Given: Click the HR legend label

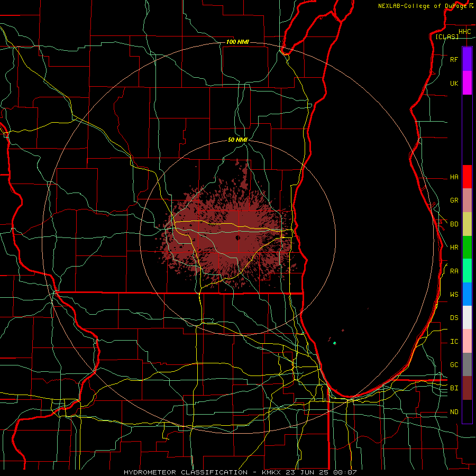Looking at the screenshot, I should pyautogui.click(x=454, y=248).
